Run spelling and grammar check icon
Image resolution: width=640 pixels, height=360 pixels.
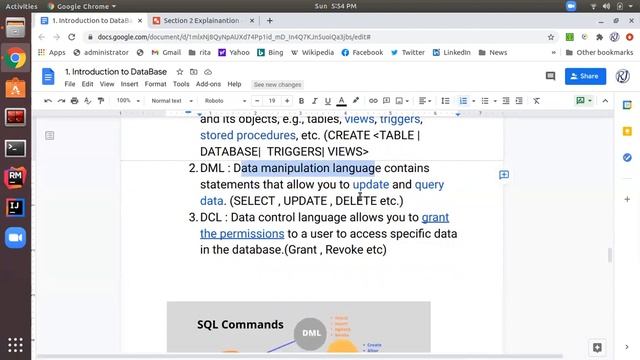click(x=87, y=101)
